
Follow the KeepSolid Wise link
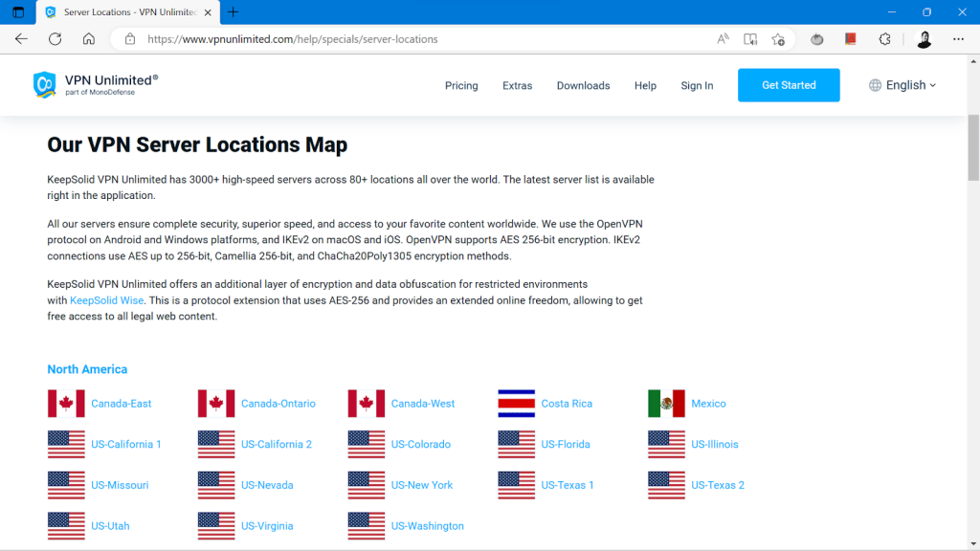(x=107, y=300)
